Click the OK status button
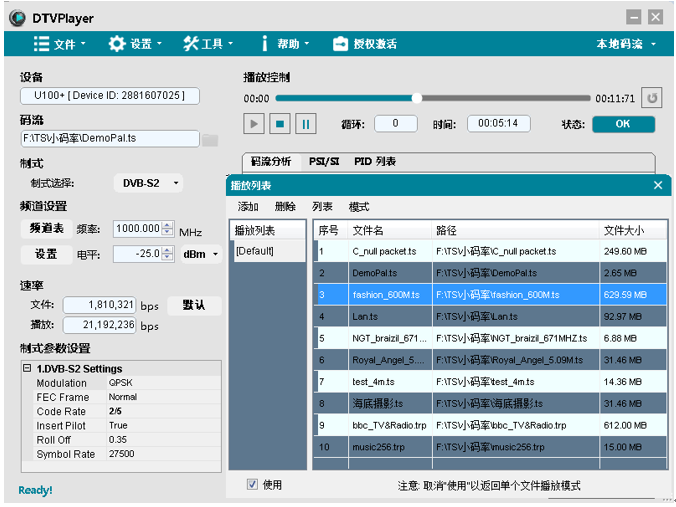The width and height of the screenshot is (676, 507). (x=623, y=124)
